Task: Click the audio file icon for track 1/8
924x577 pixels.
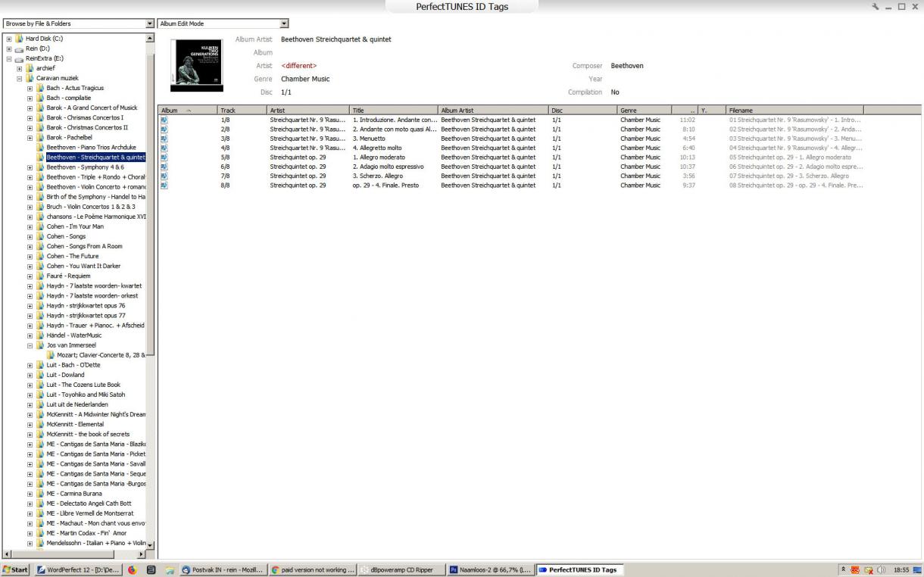Action: point(164,120)
